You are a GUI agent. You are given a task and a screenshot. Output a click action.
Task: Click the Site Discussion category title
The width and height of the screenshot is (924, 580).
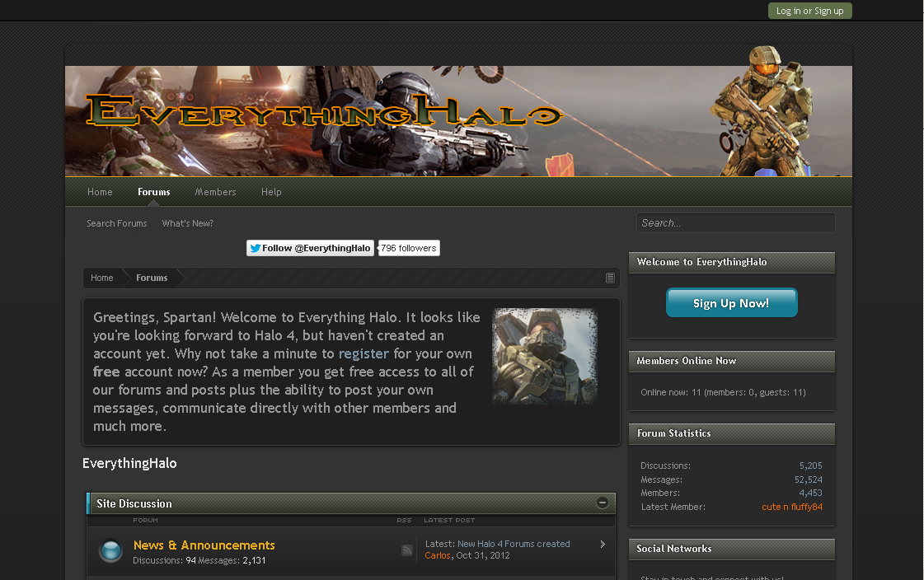(x=134, y=503)
